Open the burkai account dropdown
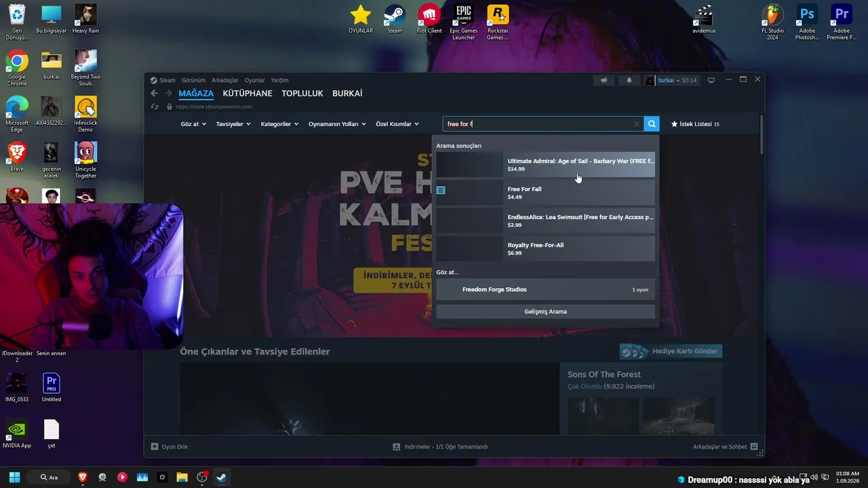 pyautogui.click(x=671, y=80)
